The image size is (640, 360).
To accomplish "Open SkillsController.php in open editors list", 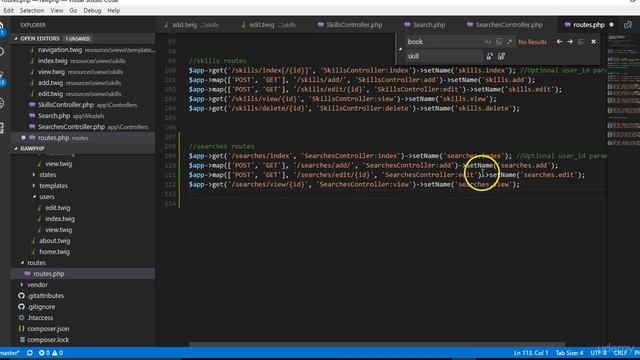I will (x=83, y=105).
